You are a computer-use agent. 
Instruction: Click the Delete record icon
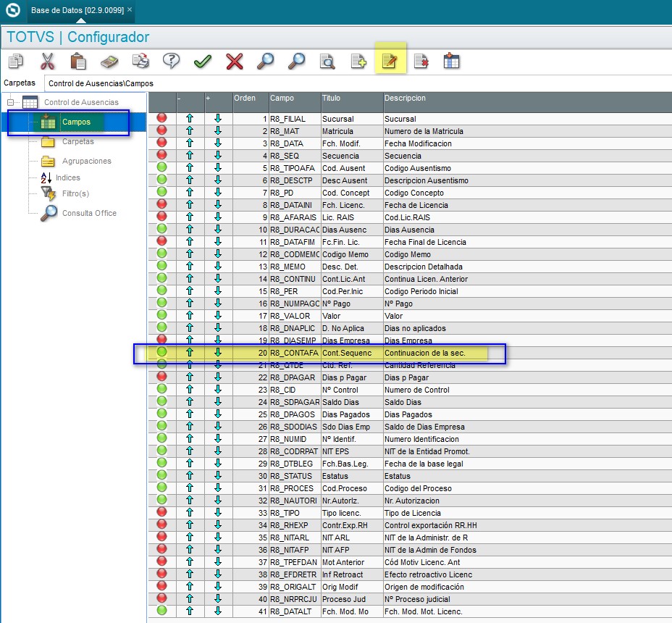point(421,62)
